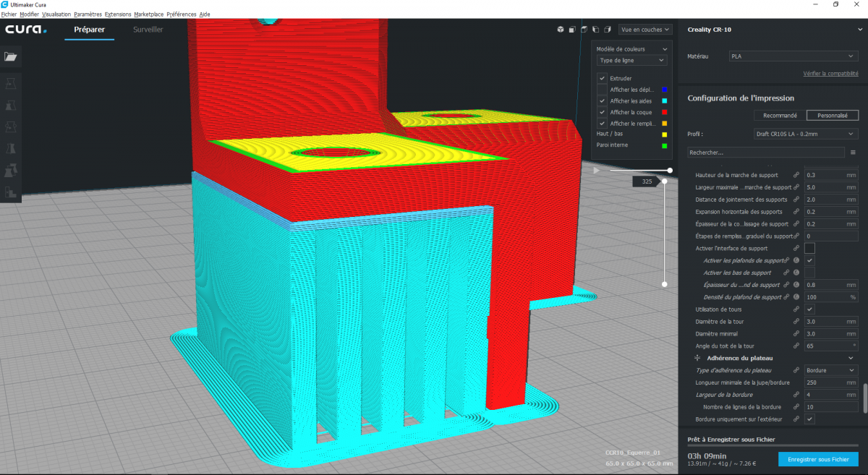Enable Afficher les dépl... checkbox
This screenshot has height=475, width=868.
pyautogui.click(x=602, y=90)
